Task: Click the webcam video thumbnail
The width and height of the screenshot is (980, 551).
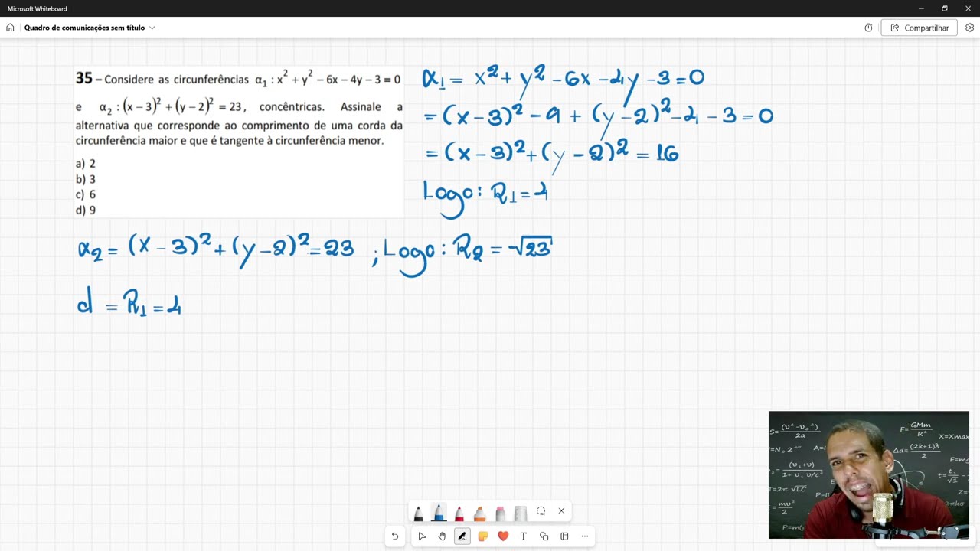Action: pos(869,475)
